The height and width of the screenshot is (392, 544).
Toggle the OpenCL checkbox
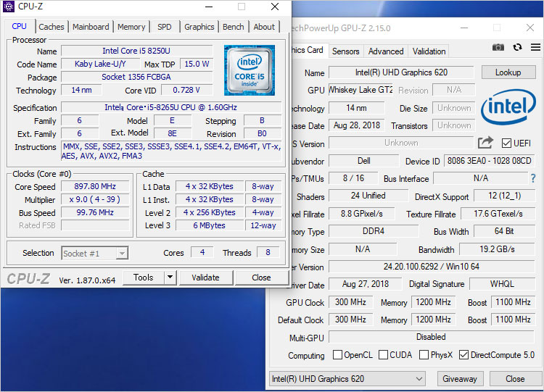click(337, 354)
